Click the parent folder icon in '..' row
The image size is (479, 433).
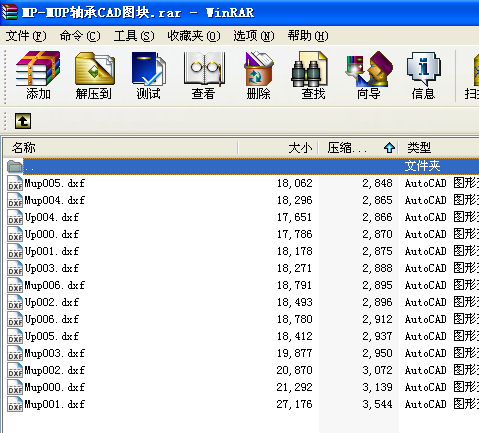[x=15, y=166]
